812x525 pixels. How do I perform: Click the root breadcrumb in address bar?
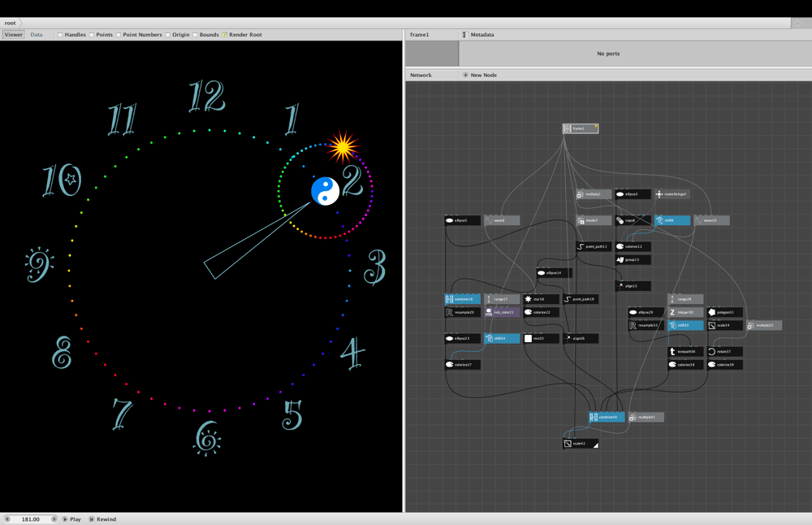(11, 23)
